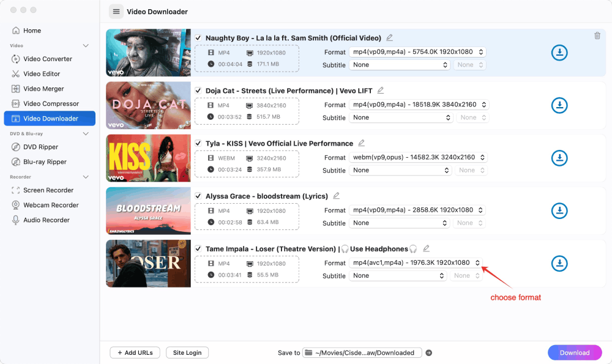The width and height of the screenshot is (612, 364).
Task: Click the Site Login button
Action: (187, 353)
